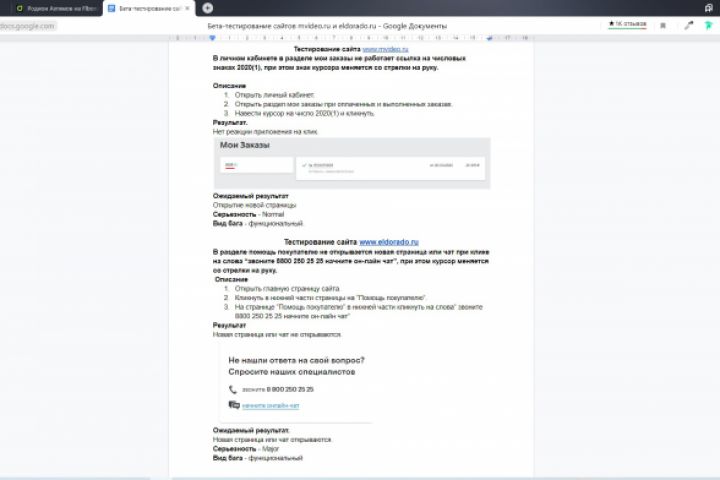720x480 pixels.
Task: Click the Описание heading under mvideo section
Action: click(229, 86)
